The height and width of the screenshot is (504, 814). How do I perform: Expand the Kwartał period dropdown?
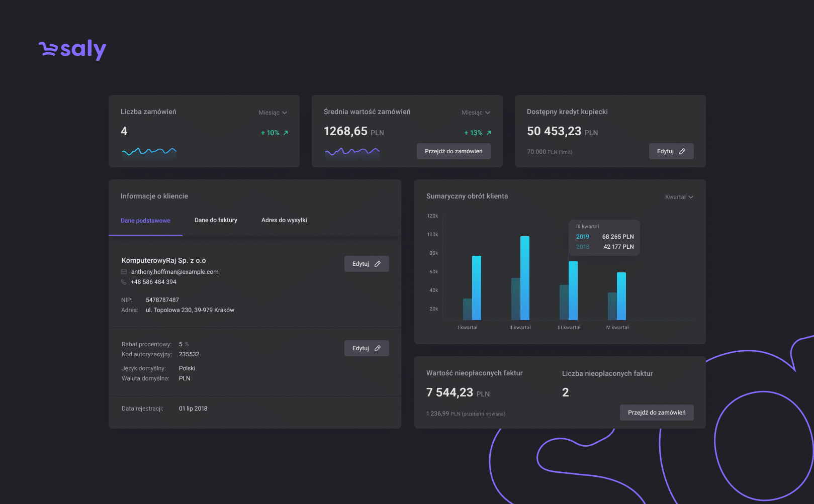coord(679,197)
